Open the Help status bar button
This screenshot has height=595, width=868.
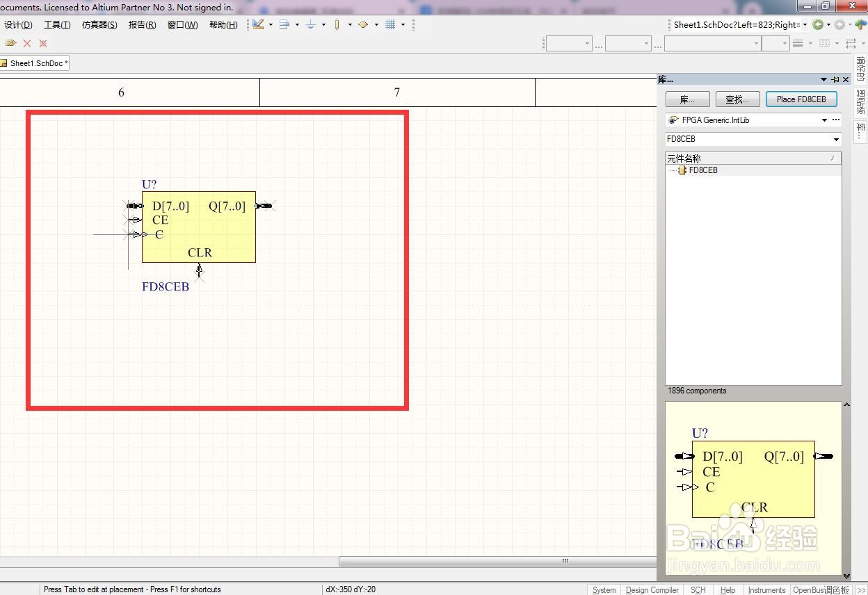[x=728, y=589]
